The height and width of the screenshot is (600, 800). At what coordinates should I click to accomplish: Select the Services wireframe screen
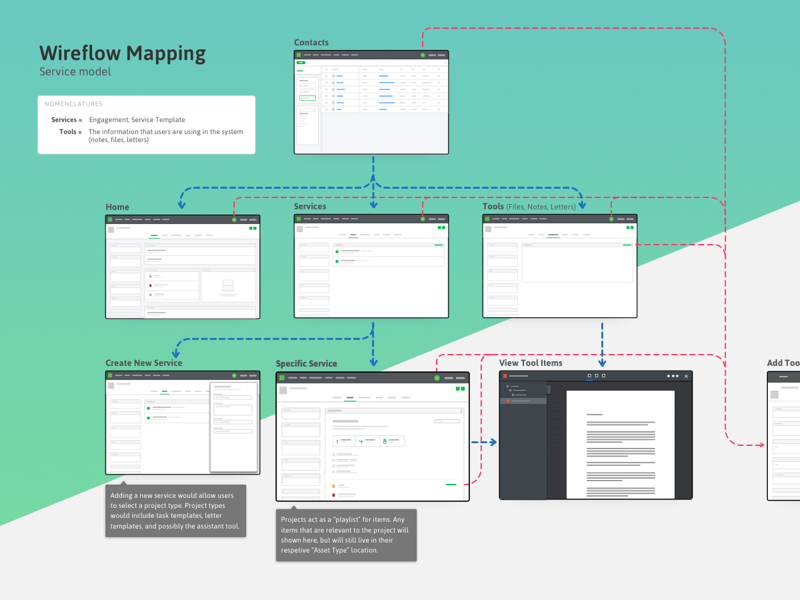pos(371,266)
